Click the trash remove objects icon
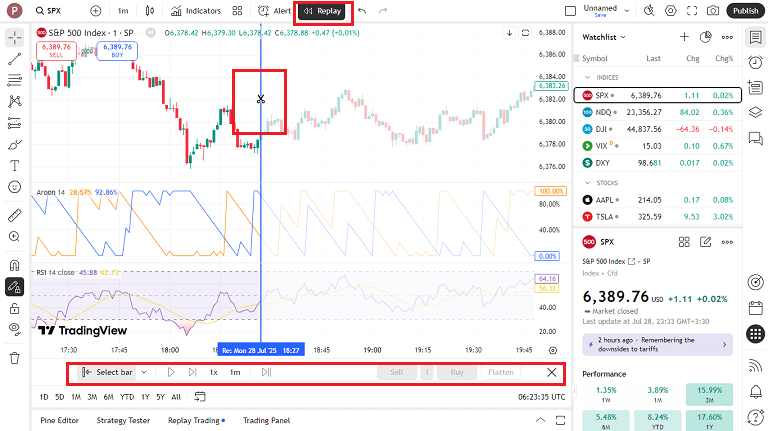The width and height of the screenshot is (768, 431). click(15, 358)
